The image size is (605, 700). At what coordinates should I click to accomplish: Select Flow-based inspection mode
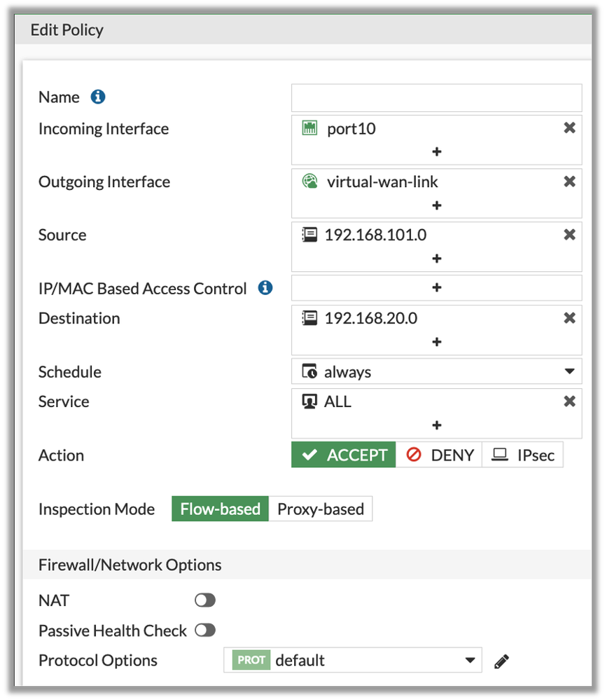[220, 509]
